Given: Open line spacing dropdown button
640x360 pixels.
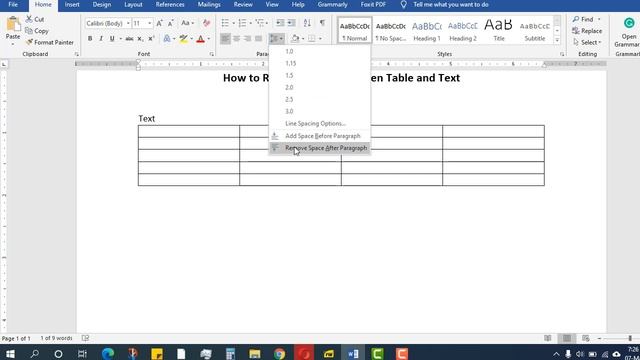Looking at the screenshot, I should 276,39.
